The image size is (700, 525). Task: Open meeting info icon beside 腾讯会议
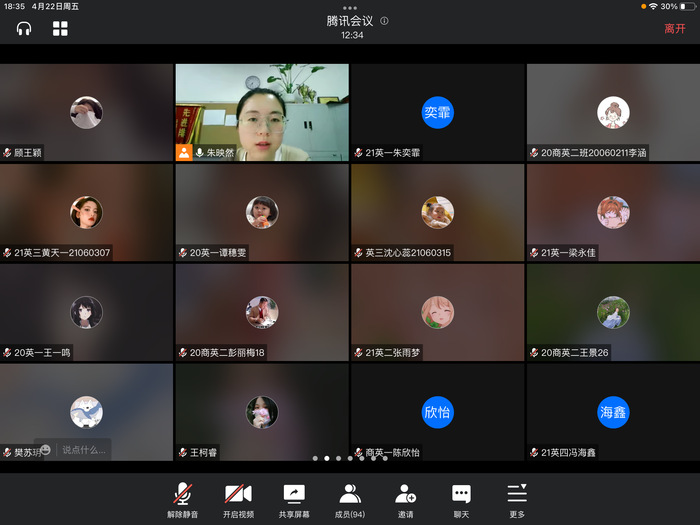pos(384,21)
